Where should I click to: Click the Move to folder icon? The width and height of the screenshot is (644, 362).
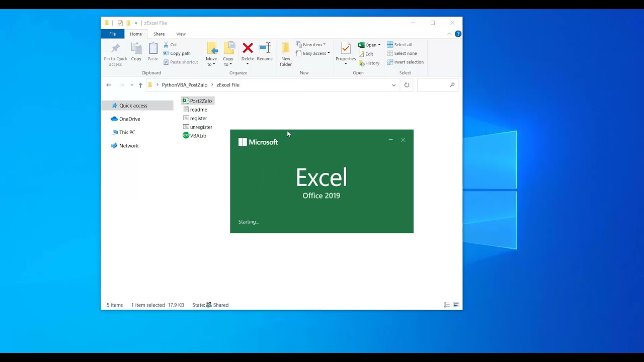212,48
